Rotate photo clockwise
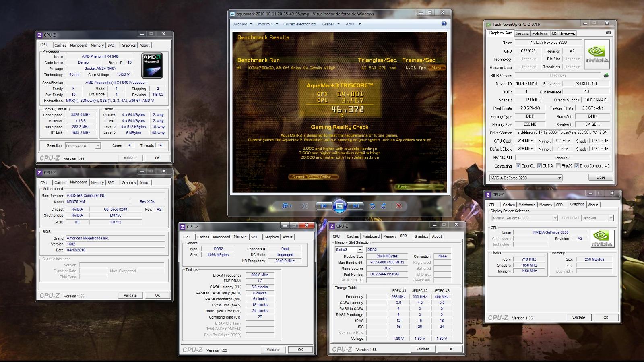This screenshot has height=362, width=644. pyautogui.click(x=384, y=206)
